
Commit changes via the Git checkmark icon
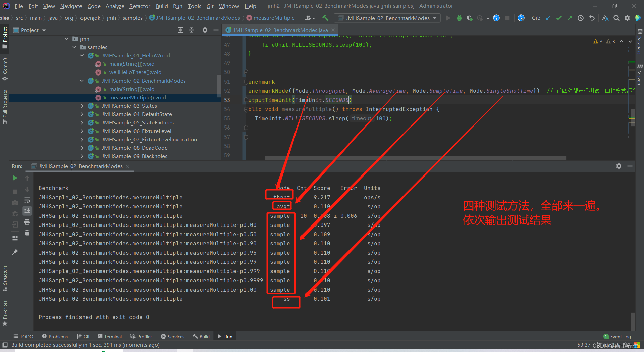[x=558, y=18]
